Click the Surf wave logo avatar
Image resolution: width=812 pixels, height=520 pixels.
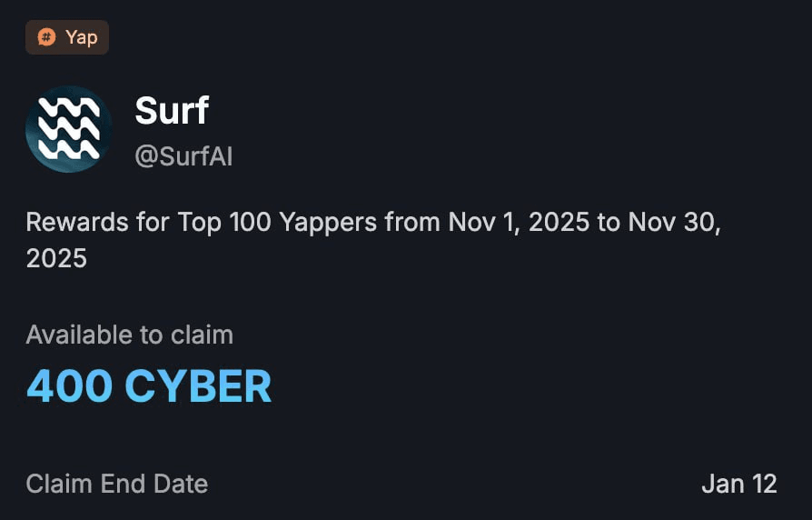[69, 129]
